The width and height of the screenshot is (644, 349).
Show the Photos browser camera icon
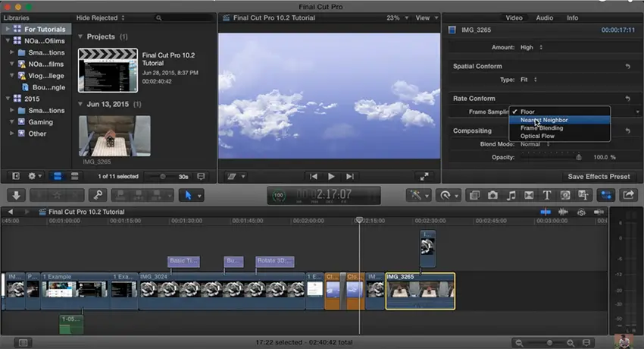tap(492, 195)
